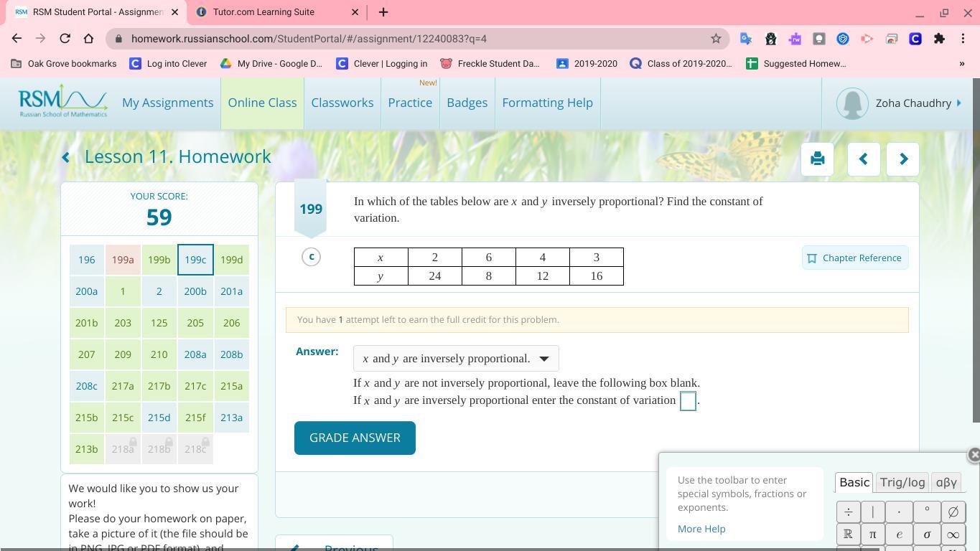
Task: Click the back arrow beside Lesson 11
Action: (66, 157)
